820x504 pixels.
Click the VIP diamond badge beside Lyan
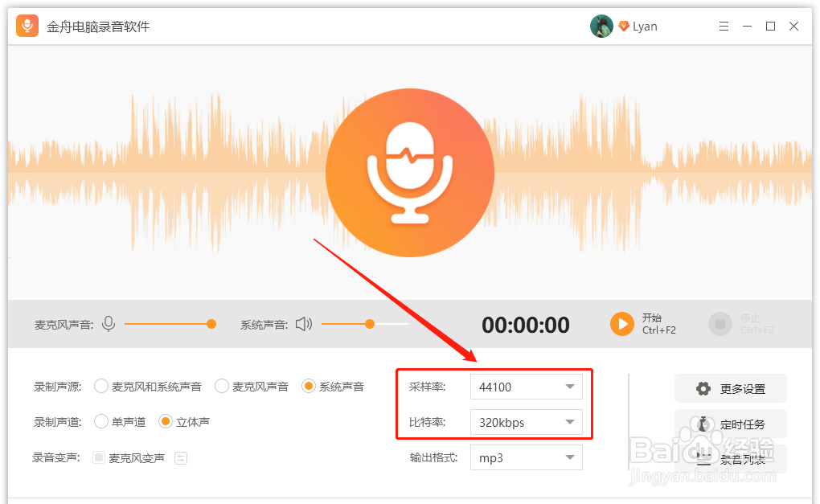(x=623, y=27)
